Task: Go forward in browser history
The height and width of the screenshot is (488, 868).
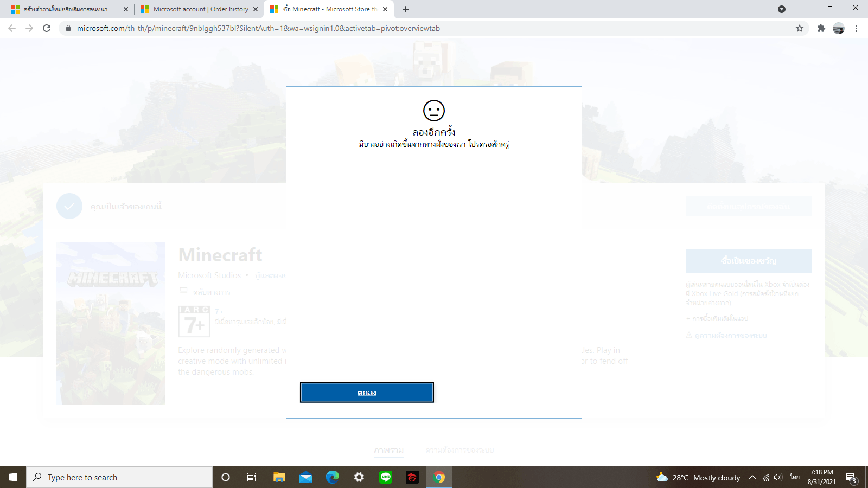Action: [x=29, y=28]
